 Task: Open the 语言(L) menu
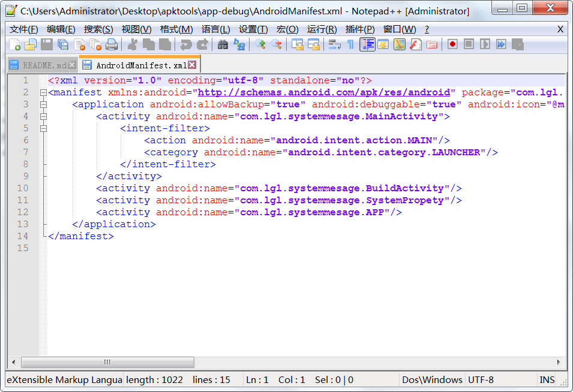pos(215,29)
